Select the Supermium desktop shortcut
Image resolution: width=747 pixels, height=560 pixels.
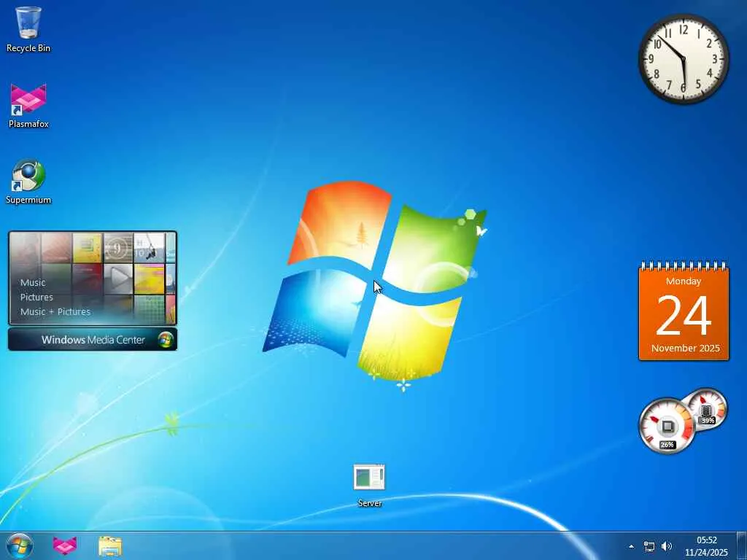(x=28, y=182)
